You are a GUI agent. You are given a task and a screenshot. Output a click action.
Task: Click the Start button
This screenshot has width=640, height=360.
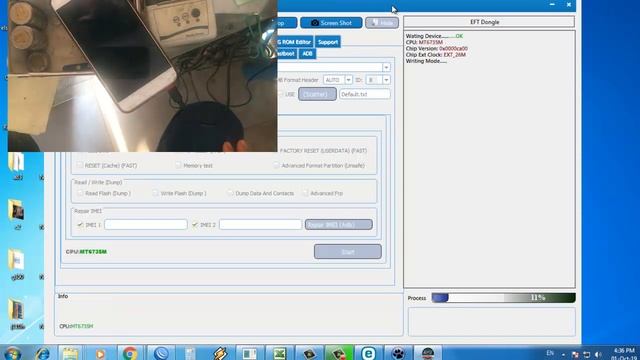[x=348, y=252]
